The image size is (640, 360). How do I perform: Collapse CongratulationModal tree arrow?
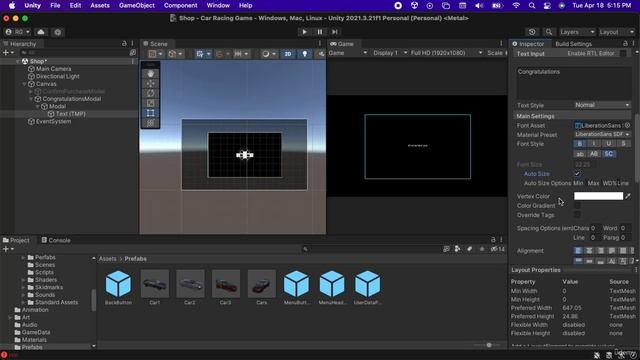(31, 99)
